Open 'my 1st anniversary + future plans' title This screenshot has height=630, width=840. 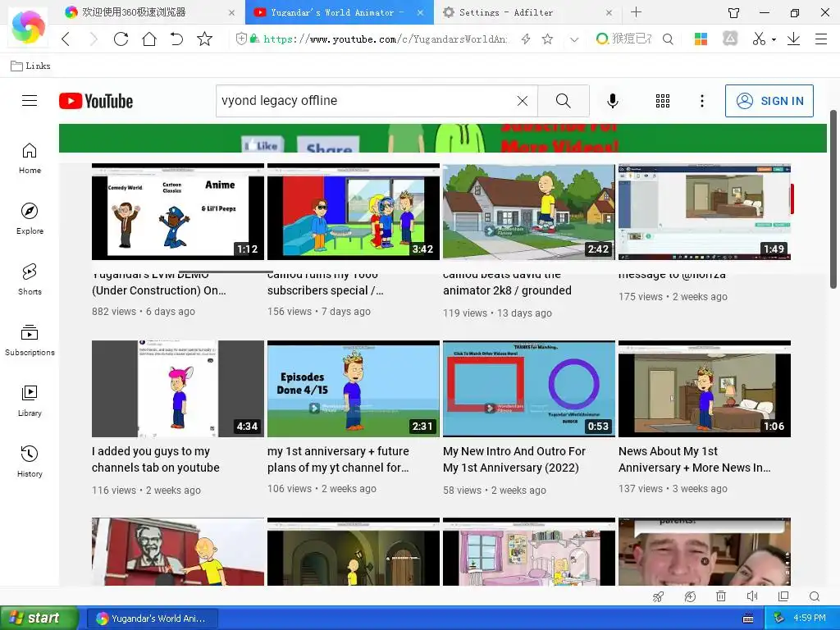(338, 459)
